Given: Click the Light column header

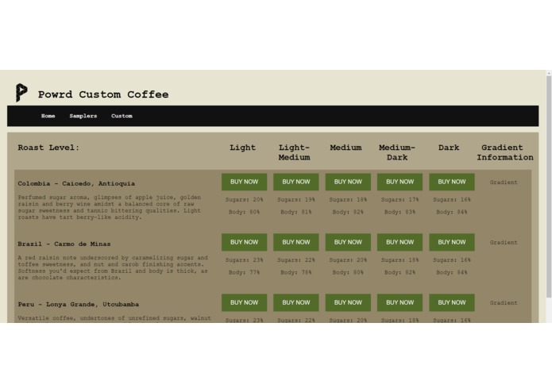Looking at the screenshot, I should 242,148.
